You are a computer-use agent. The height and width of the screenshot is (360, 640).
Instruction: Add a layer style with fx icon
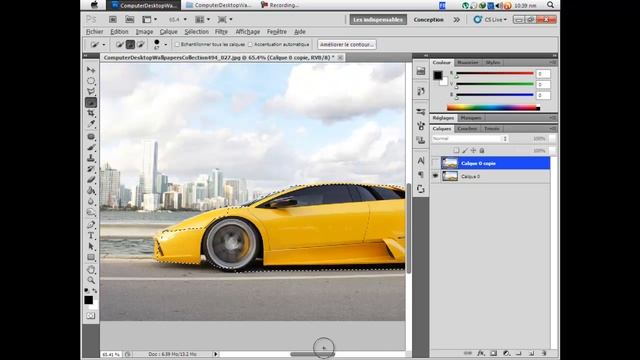[x=481, y=353]
